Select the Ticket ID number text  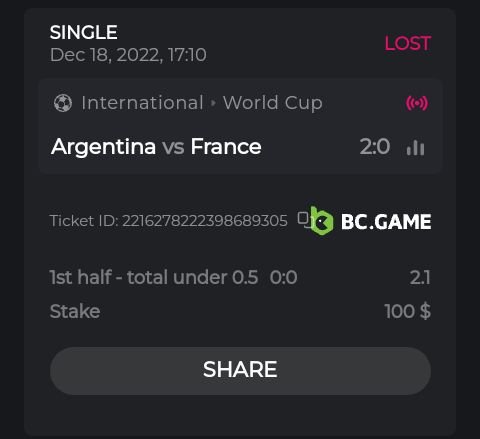point(205,221)
